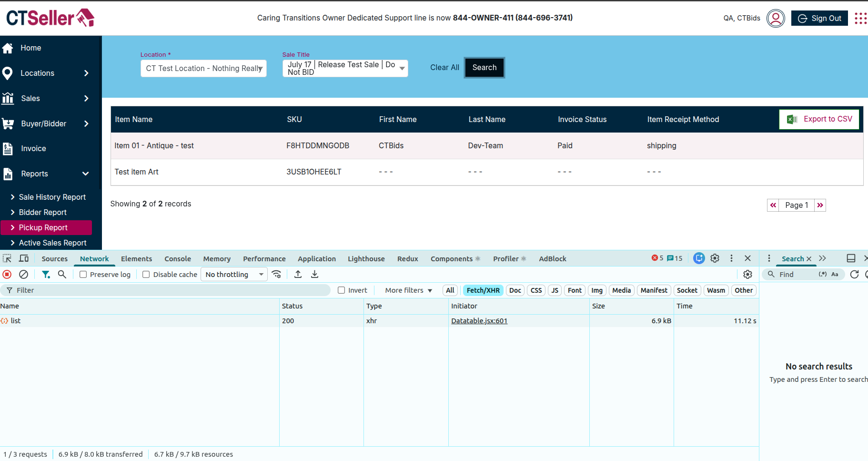Expand the Buyer/Bidder sidebar menu
This screenshot has height=461, width=868.
[86, 123]
